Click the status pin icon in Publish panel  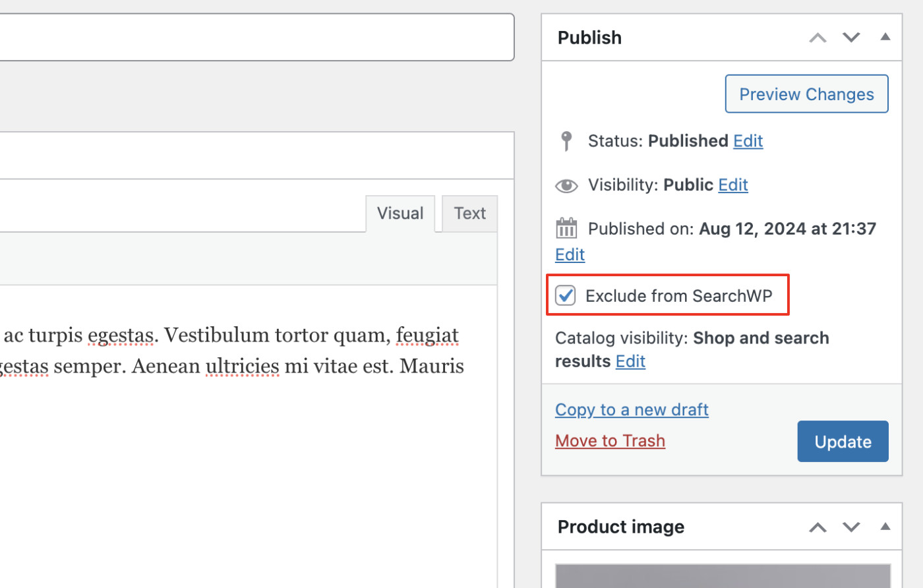point(566,140)
